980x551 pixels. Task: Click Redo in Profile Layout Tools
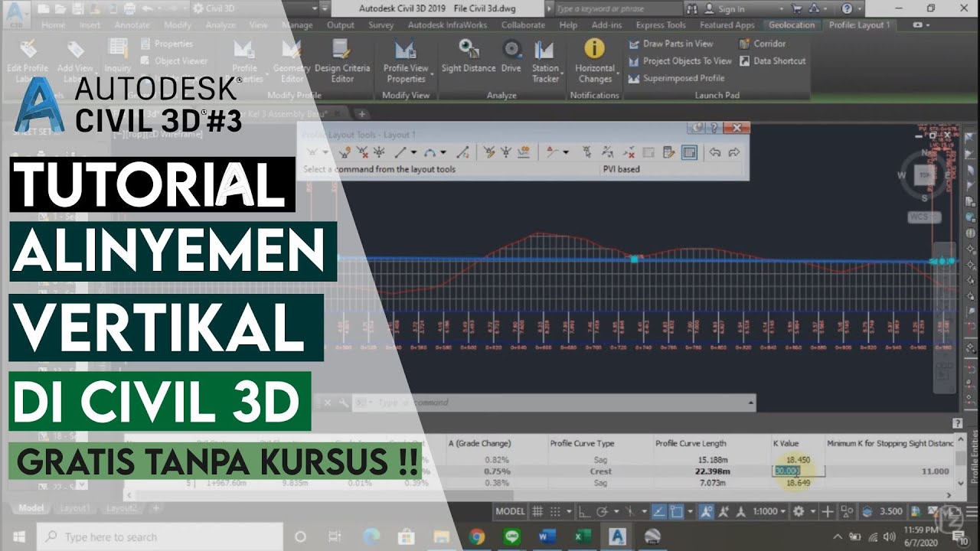click(x=733, y=152)
